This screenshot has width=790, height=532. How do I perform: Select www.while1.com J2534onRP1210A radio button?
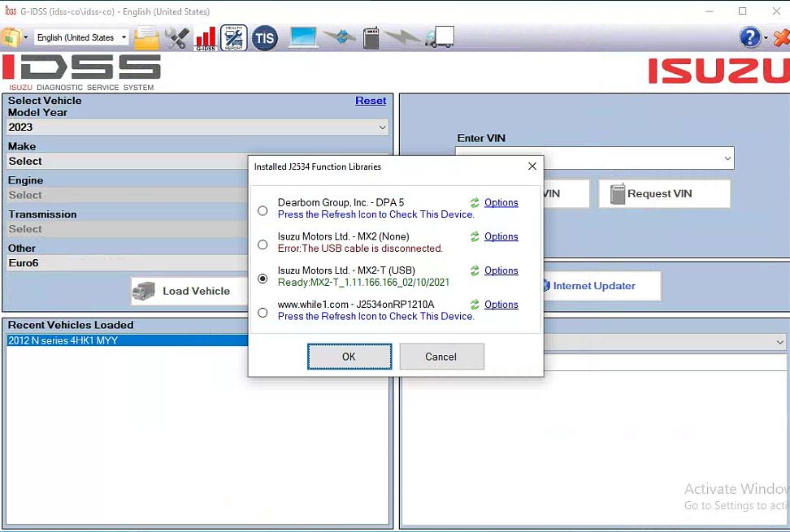pyautogui.click(x=263, y=313)
